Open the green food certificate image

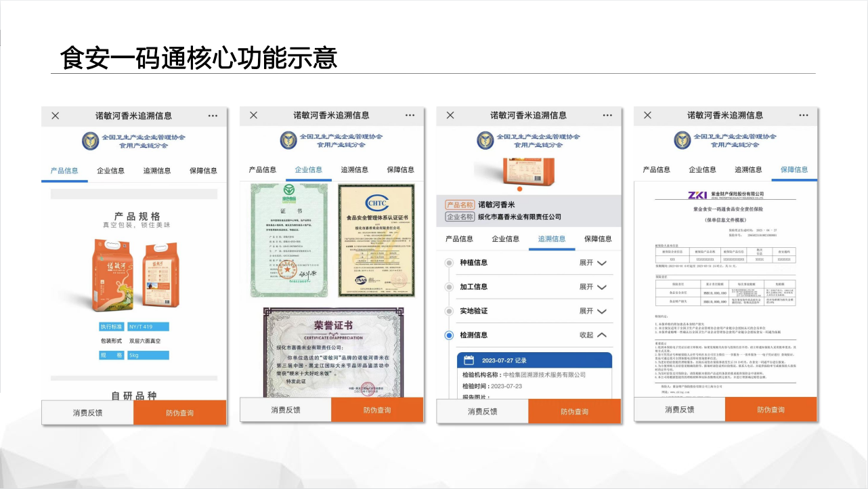pyautogui.click(x=288, y=239)
